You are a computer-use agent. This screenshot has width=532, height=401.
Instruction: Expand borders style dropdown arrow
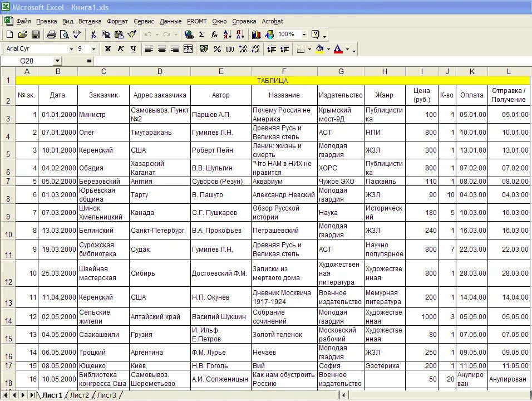[309, 49]
